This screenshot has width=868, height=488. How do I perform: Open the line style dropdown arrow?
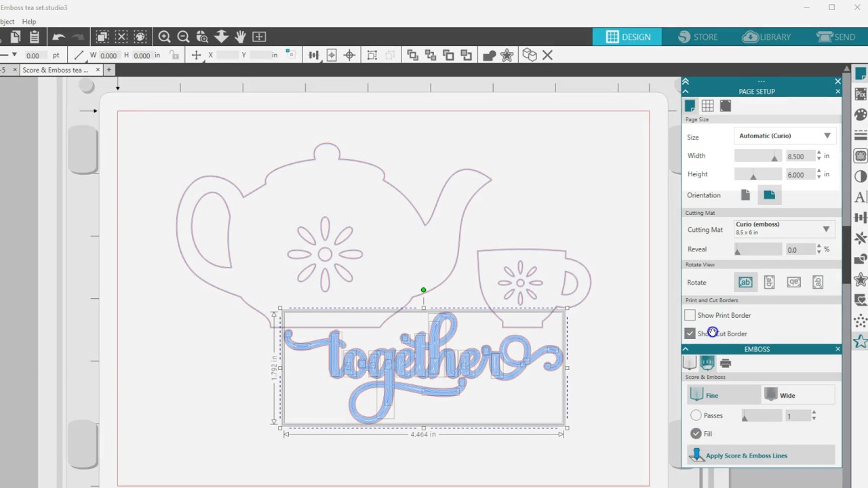tap(14, 55)
